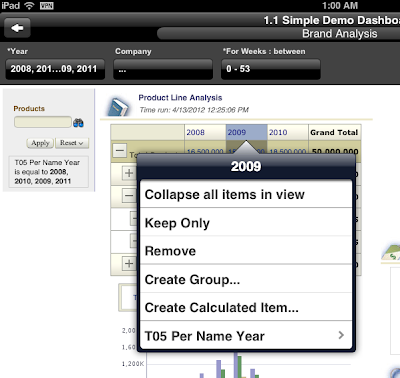Image resolution: width=400 pixels, height=378 pixels.
Task: Click the Products label in the sidebar
Action: tap(29, 108)
